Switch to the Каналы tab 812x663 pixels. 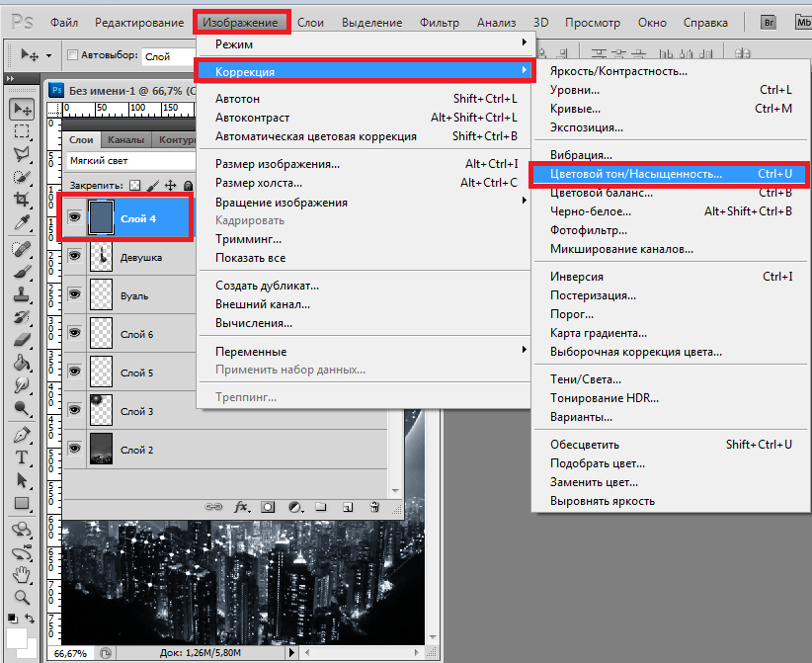coord(126,139)
